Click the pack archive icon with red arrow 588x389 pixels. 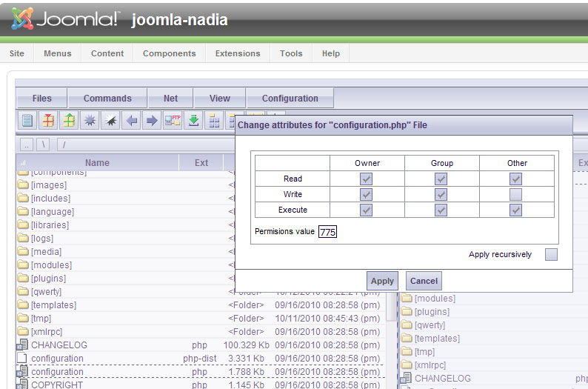click(x=48, y=121)
